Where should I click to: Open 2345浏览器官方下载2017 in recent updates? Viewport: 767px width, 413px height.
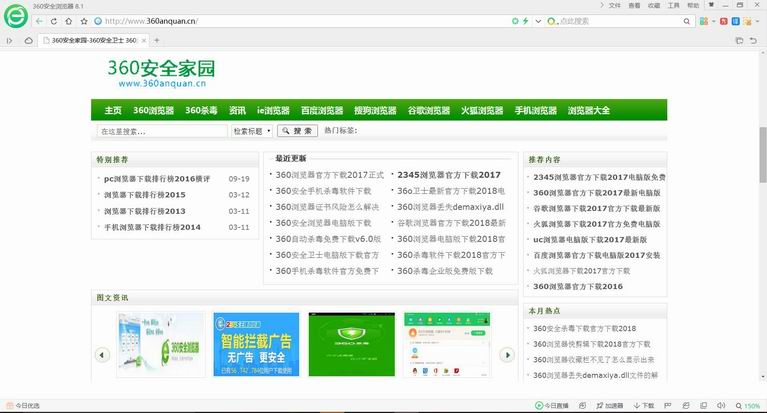(x=449, y=175)
